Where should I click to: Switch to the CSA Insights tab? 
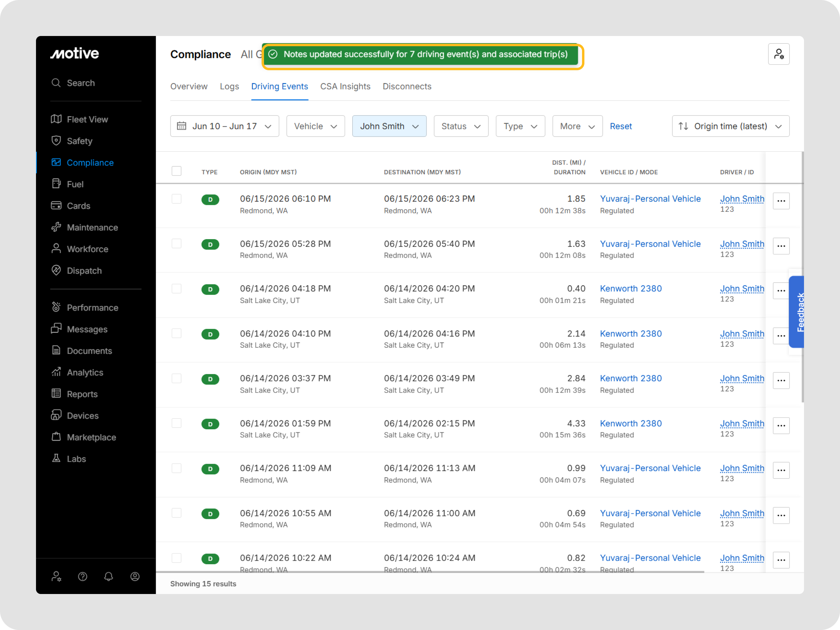pos(345,87)
